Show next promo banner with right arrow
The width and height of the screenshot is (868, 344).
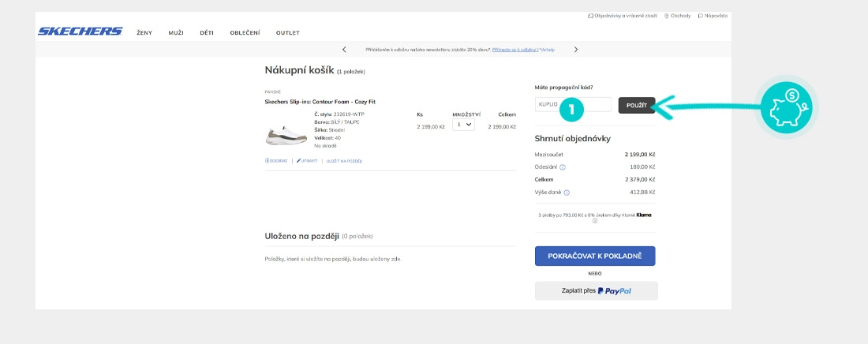576,50
